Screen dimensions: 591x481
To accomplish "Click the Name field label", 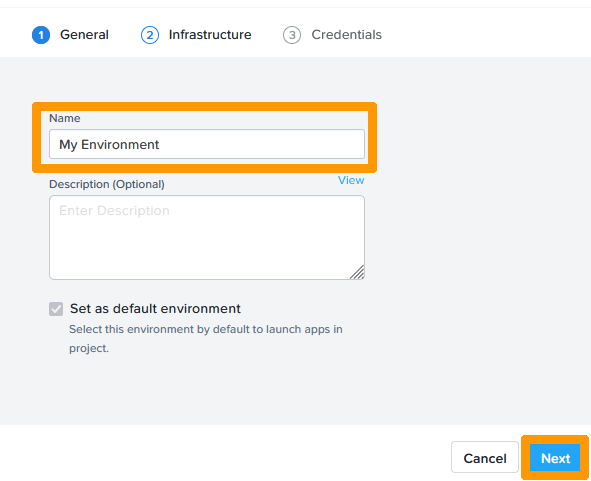I will tap(65, 118).
